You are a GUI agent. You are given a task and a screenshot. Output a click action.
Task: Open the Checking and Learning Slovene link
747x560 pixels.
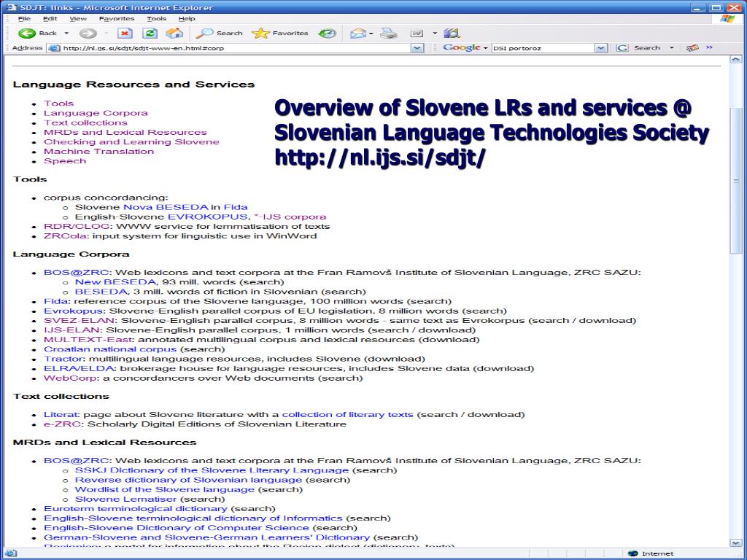click(131, 142)
